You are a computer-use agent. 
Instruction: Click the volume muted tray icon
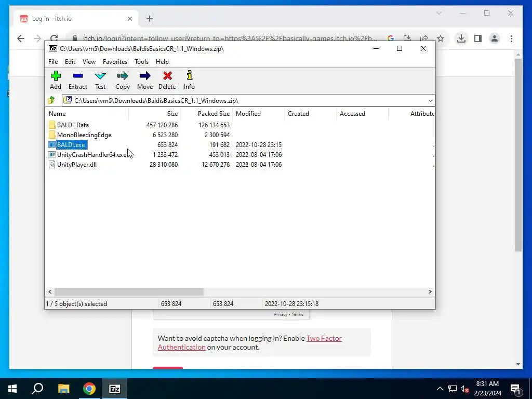(464, 389)
